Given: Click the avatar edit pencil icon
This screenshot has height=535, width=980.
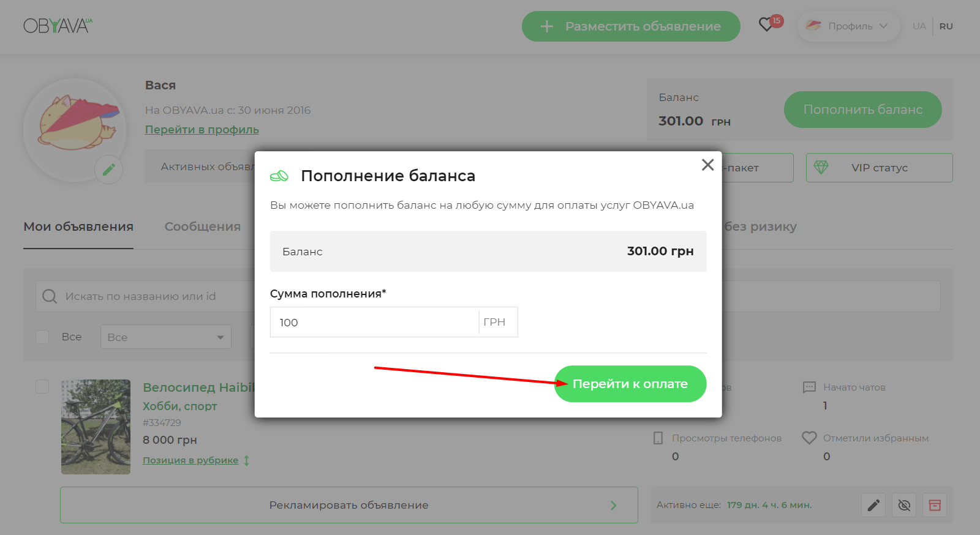Looking at the screenshot, I should pos(109,170).
